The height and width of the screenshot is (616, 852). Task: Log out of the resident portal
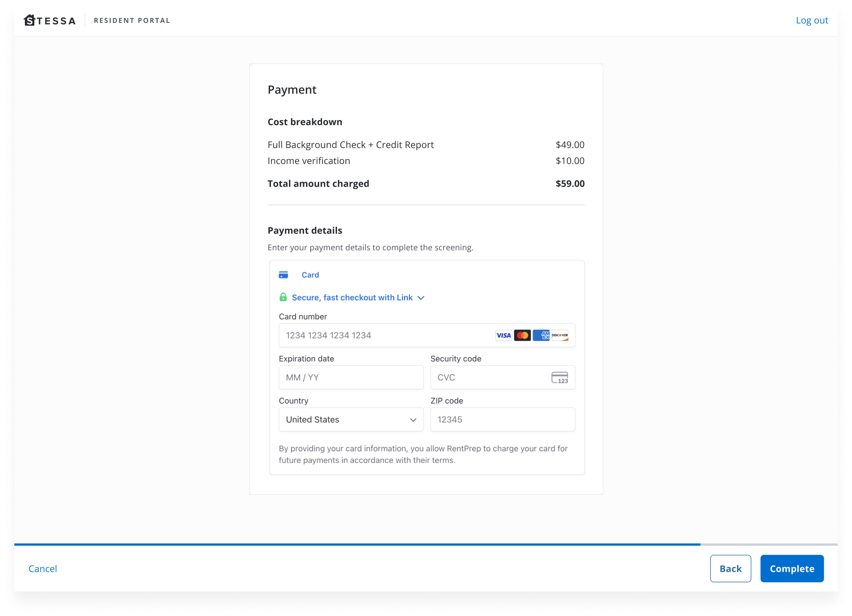pyautogui.click(x=812, y=20)
